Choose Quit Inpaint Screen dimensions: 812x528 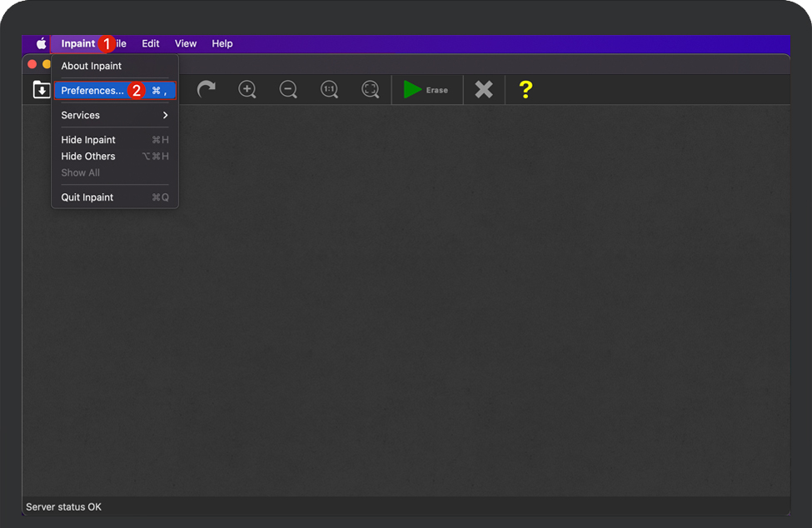[x=115, y=197]
